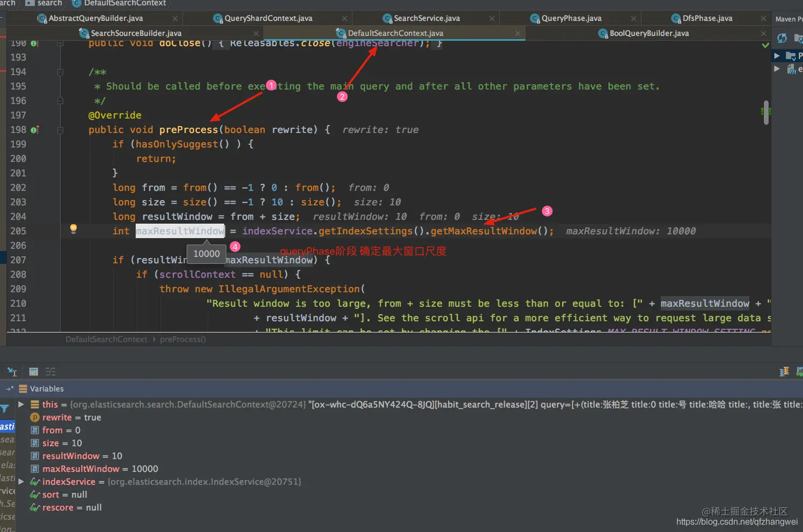803x532 pixels.
Task: Click the Variables panel list icon
Action: pyautogui.click(x=23, y=389)
